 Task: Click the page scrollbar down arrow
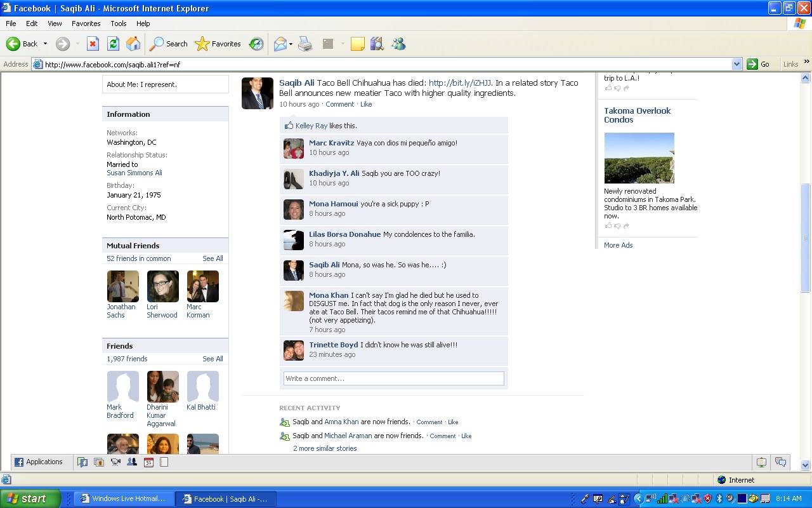[x=806, y=464]
